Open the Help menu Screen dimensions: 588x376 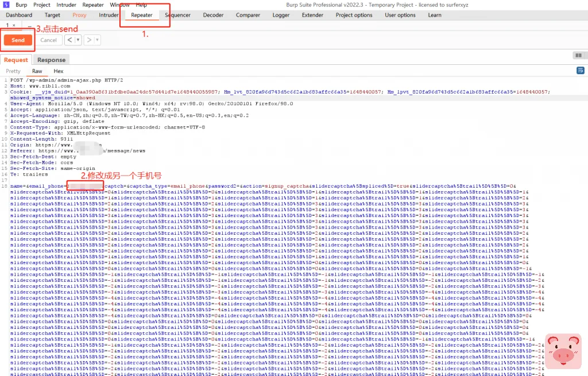[x=141, y=5]
